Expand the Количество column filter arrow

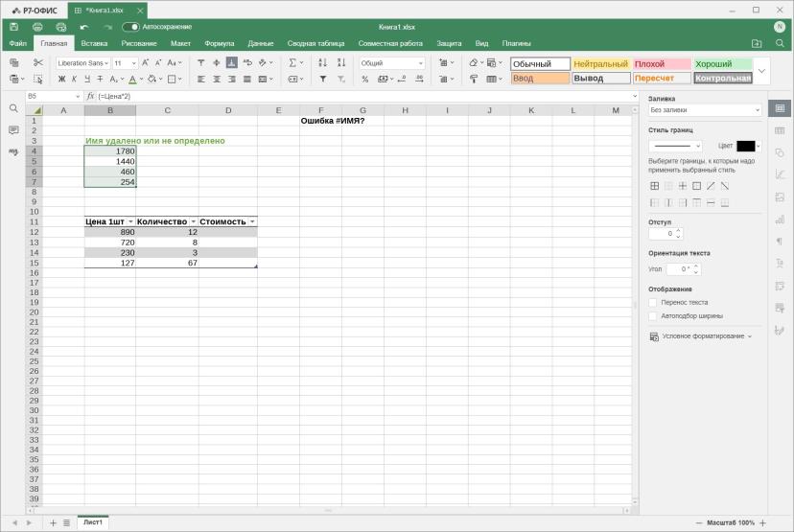pyautogui.click(x=193, y=221)
